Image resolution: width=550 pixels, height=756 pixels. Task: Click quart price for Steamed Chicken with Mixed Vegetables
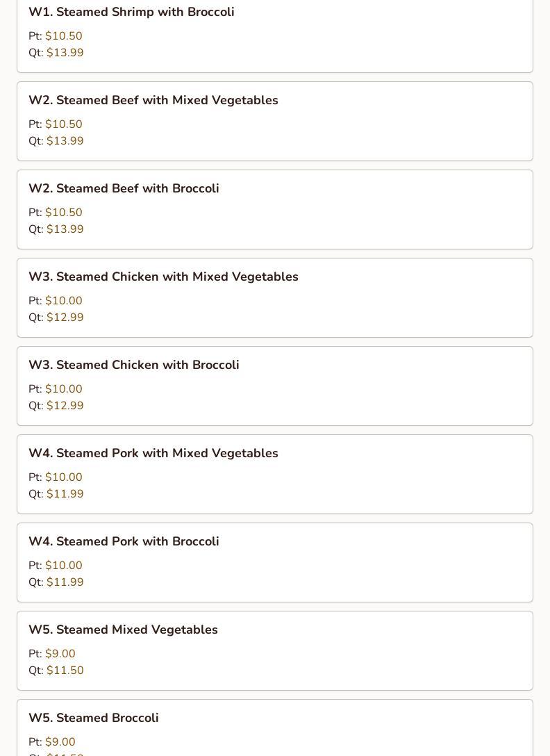click(65, 318)
